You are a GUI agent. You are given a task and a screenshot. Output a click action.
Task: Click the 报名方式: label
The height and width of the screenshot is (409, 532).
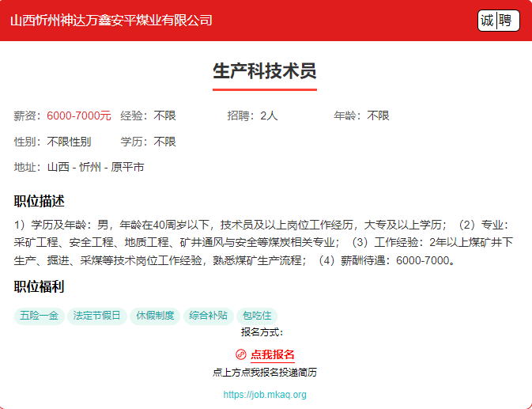[262, 332]
